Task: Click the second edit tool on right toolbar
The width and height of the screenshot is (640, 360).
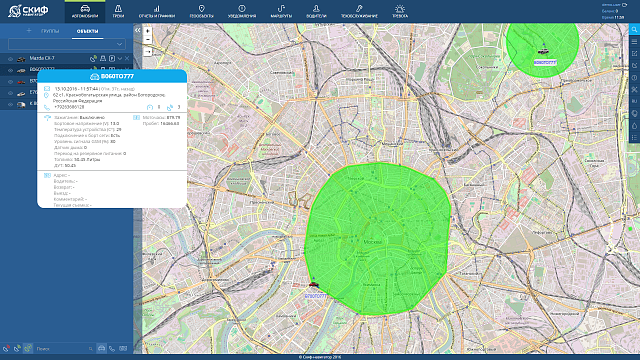Action: [x=634, y=65]
